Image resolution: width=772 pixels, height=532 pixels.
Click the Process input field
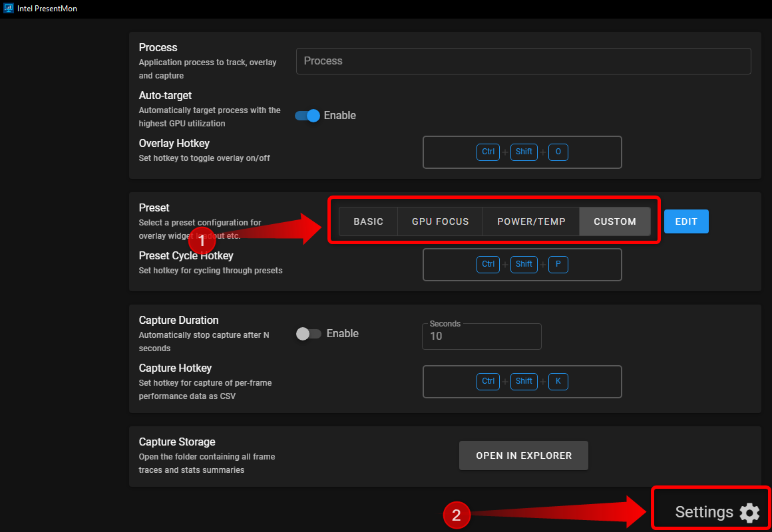[x=523, y=61]
